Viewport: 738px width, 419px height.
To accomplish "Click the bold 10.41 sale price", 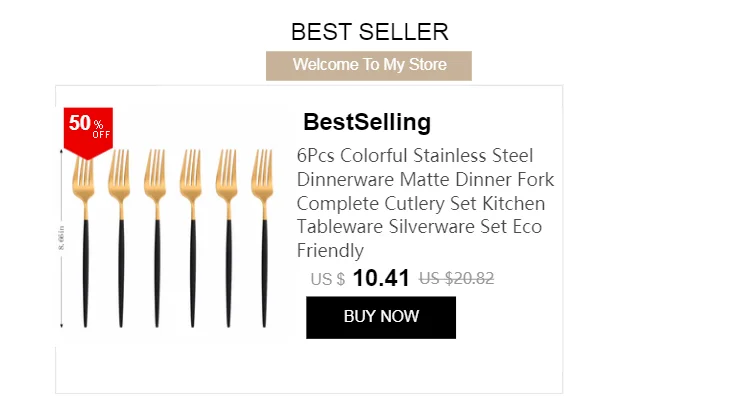I will [x=382, y=278].
